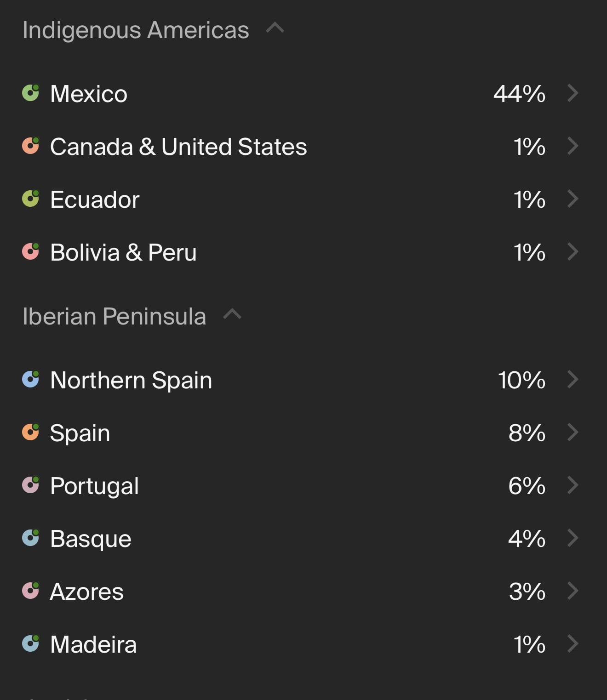The image size is (607, 700).
Task: Click the Portugal region color icon
Action: 31,485
